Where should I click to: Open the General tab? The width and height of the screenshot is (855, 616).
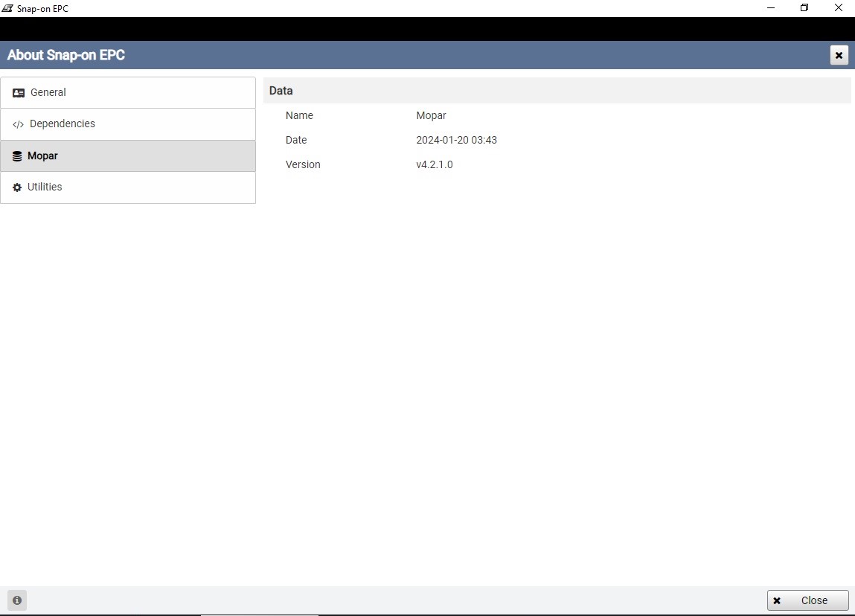127,93
